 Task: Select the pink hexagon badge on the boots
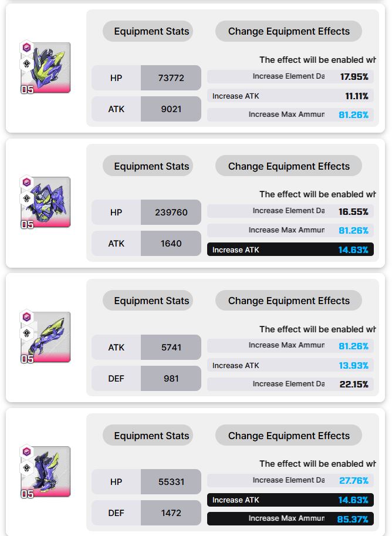click(x=27, y=453)
